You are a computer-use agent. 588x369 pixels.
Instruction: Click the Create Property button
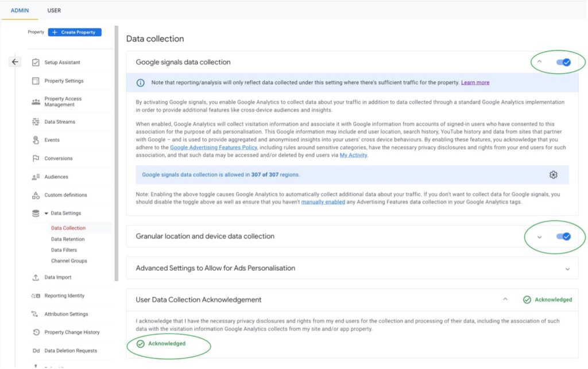coord(75,32)
